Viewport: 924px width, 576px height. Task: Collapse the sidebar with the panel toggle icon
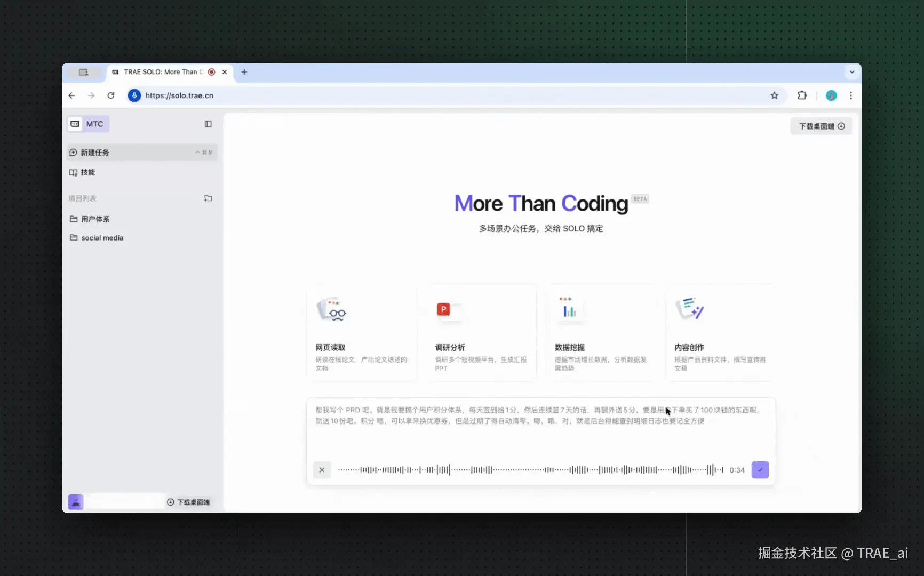pos(208,124)
